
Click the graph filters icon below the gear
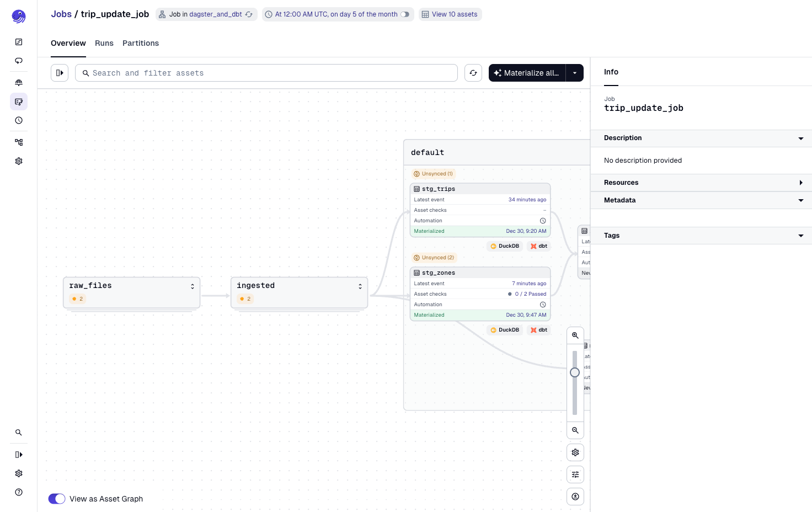click(x=575, y=474)
